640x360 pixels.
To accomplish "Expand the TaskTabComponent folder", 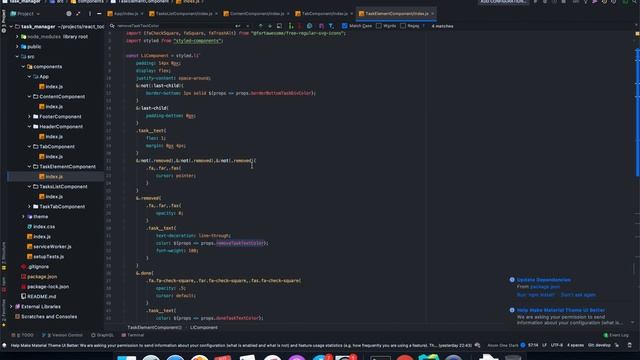I will (x=29, y=207).
